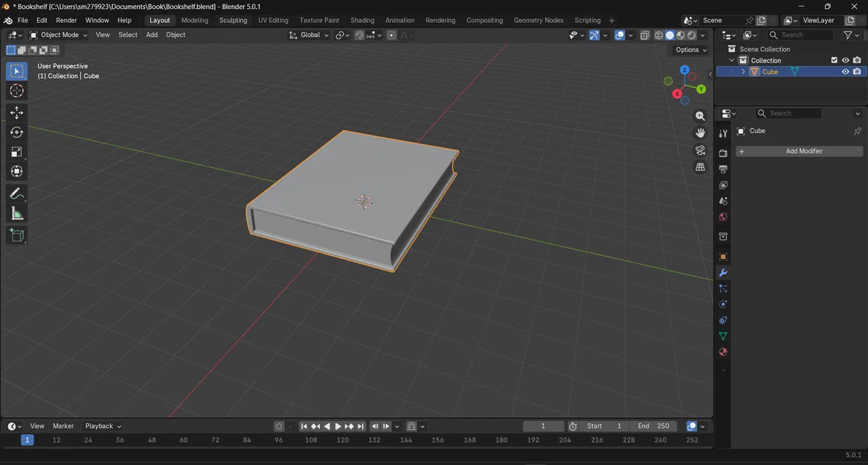
Task: Open the Global transform orientation dropdown
Action: (x=309, y=35)
